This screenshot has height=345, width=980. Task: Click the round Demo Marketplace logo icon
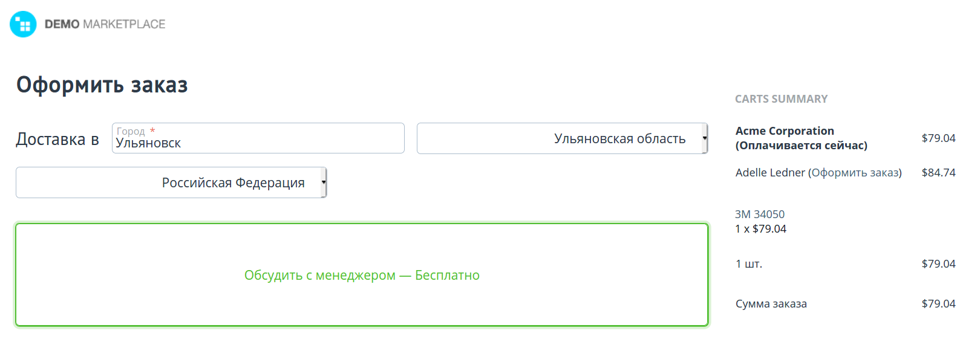tap(23, 24)
